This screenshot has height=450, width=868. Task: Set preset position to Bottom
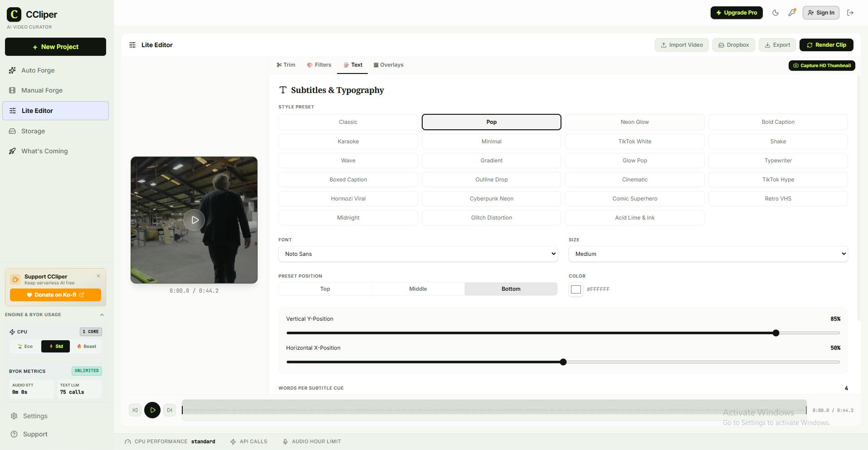[511, 289]
